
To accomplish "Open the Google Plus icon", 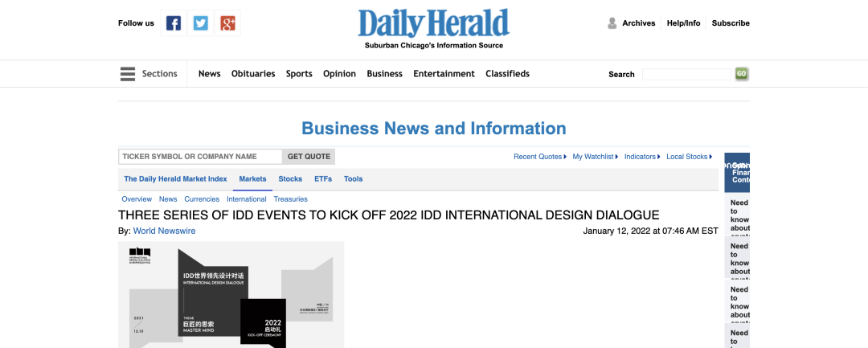I will 227,23.
